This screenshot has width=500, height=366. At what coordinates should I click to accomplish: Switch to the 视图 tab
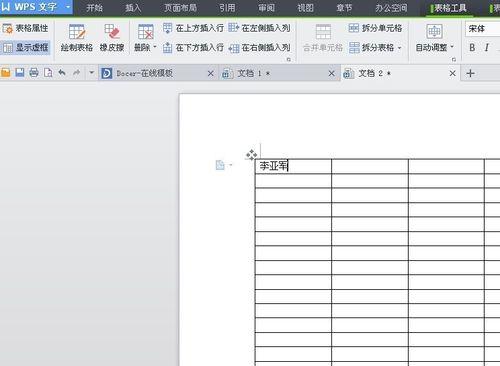point(305,8)
